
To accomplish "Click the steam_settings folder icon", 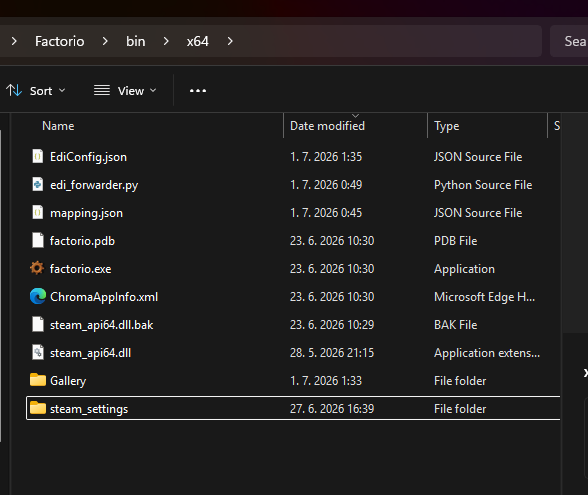I will (38, 408).
